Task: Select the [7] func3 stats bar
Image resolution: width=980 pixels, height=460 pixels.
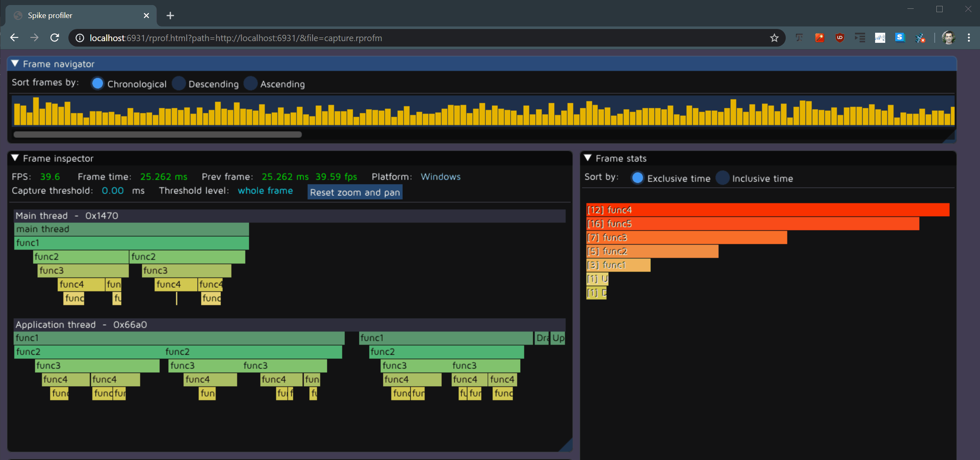Action: click(x=686, y=238)
